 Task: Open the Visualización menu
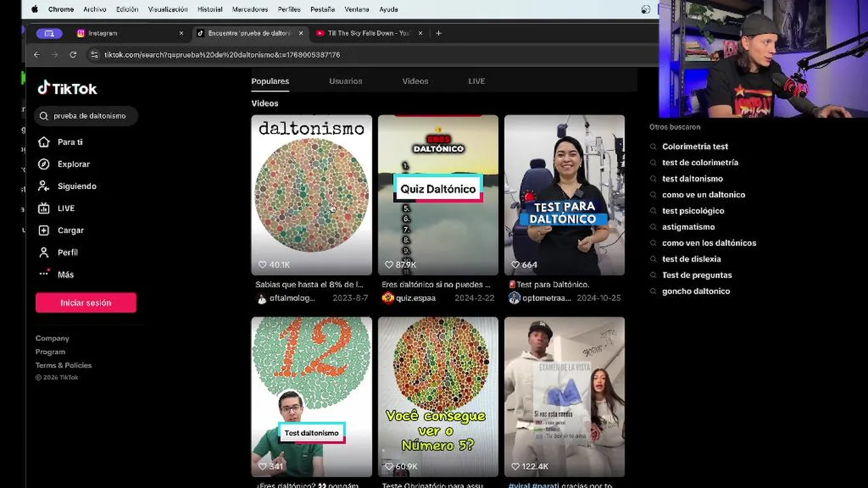[167, 9]
